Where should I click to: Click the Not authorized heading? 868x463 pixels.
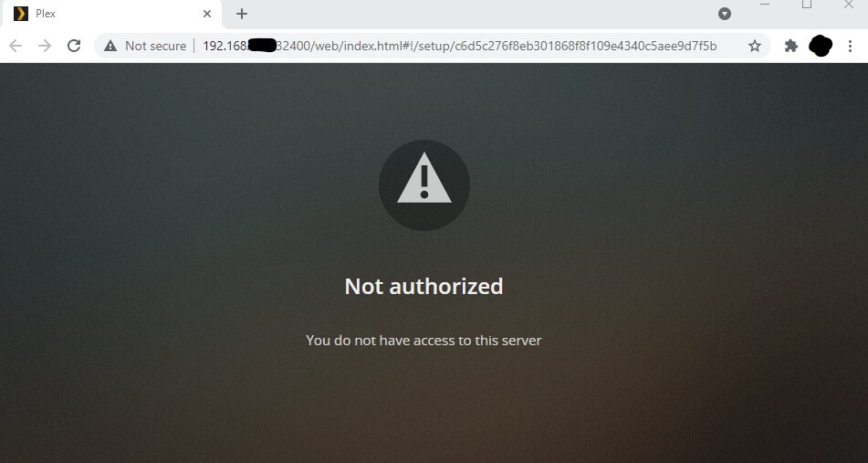424,287
